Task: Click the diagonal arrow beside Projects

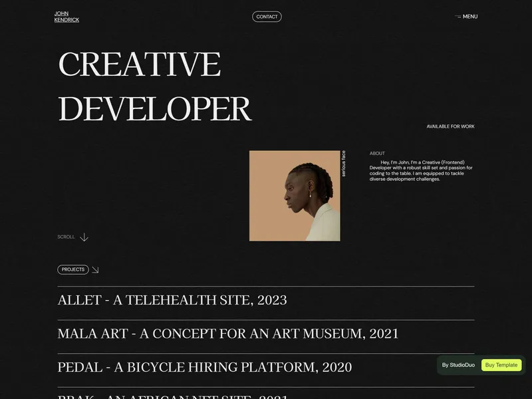Action: tap(95, 270)
